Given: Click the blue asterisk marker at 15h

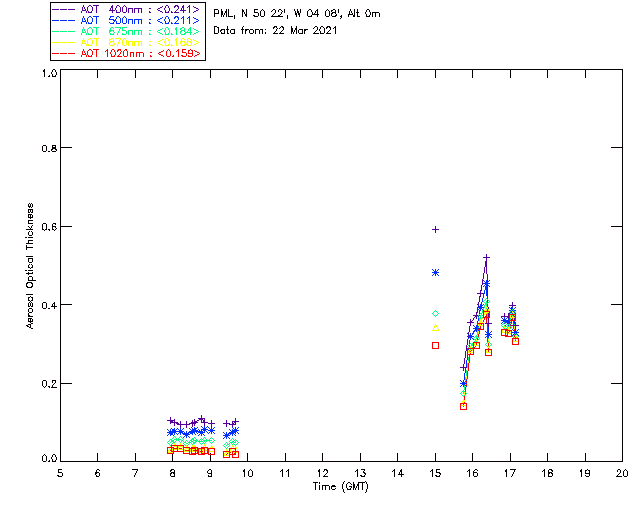Looking at the screenshot, I should [436, 272].
